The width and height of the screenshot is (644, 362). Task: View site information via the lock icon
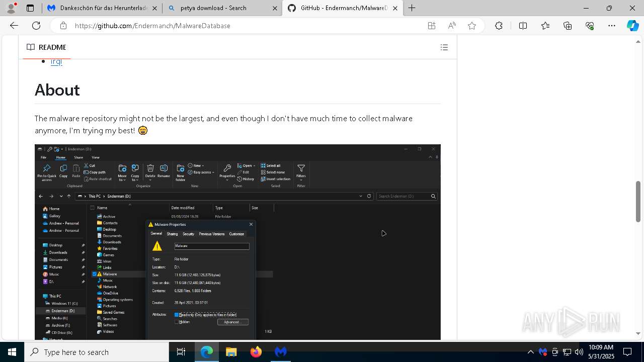(x=63, y=26)
